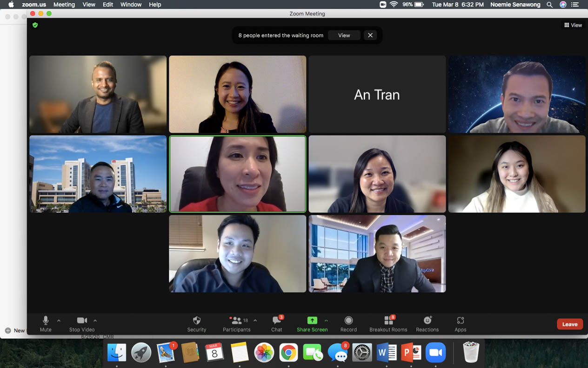Stop the video camera

(x=82, y=320)
